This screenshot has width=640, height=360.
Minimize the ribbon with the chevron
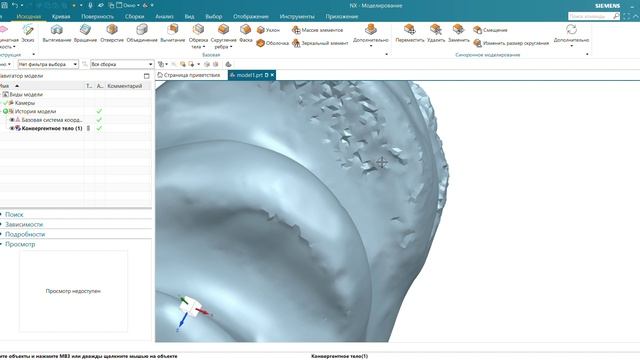pos(636,16)
